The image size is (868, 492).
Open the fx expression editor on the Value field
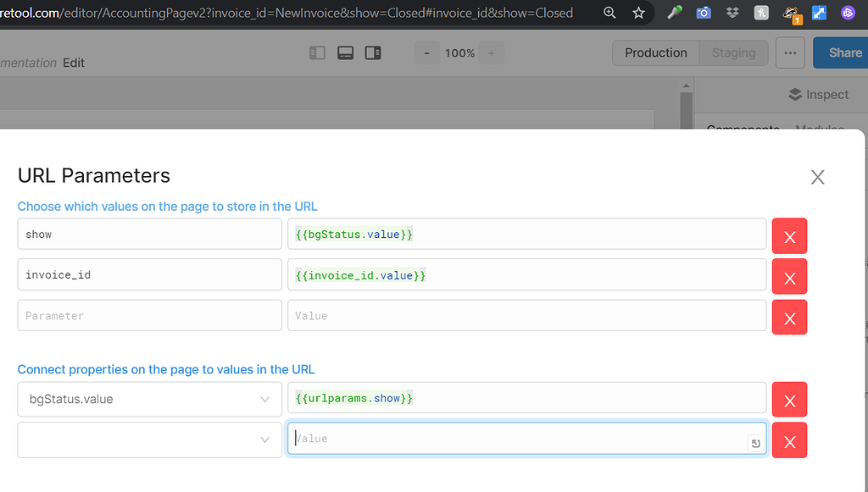(754, 442)
